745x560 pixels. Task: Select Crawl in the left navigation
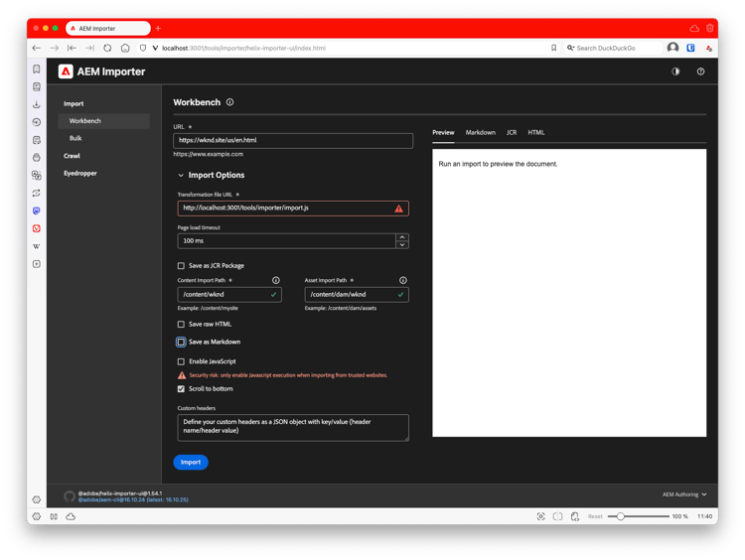point(72,156)
